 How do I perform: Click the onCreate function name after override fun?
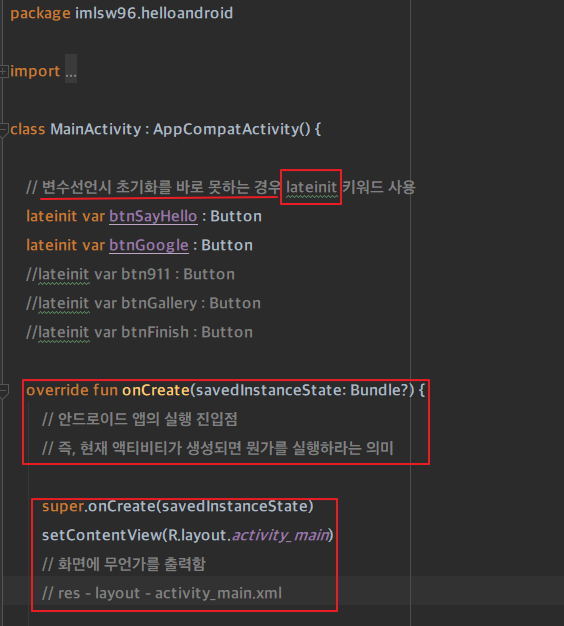pos(156,390)
